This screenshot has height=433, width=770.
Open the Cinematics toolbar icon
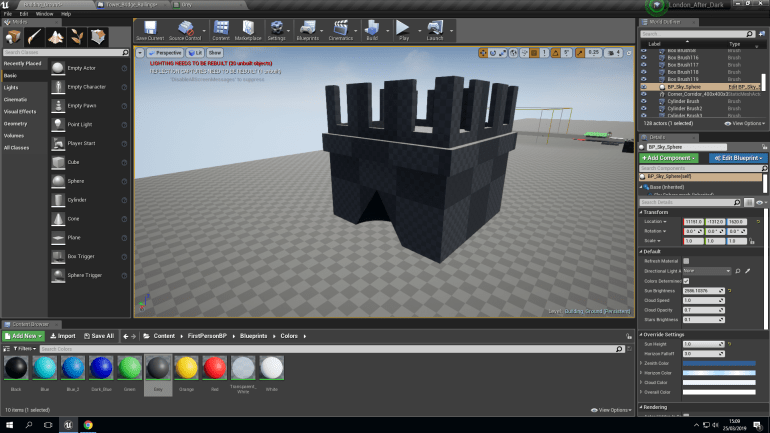(340, 28)
